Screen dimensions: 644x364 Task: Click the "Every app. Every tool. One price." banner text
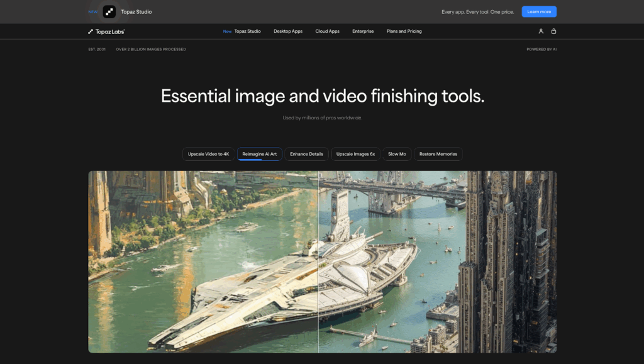pos(477,11)
